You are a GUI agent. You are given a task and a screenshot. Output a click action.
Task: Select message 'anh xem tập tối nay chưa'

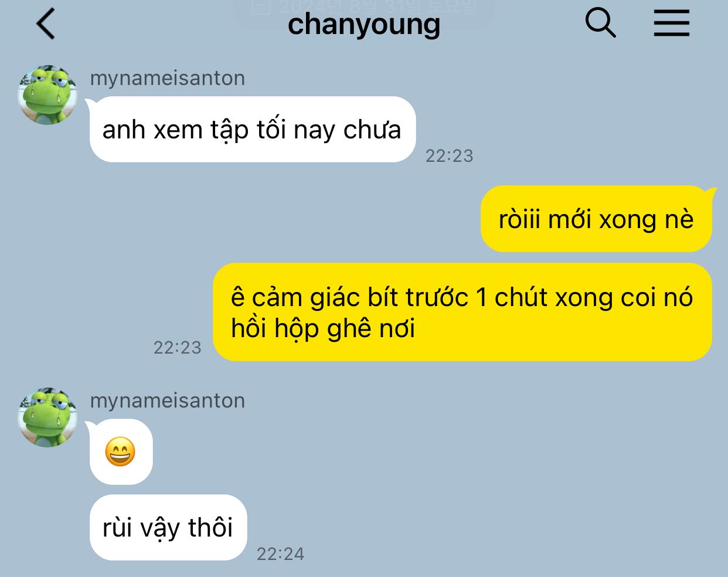[x=252, y=130]
